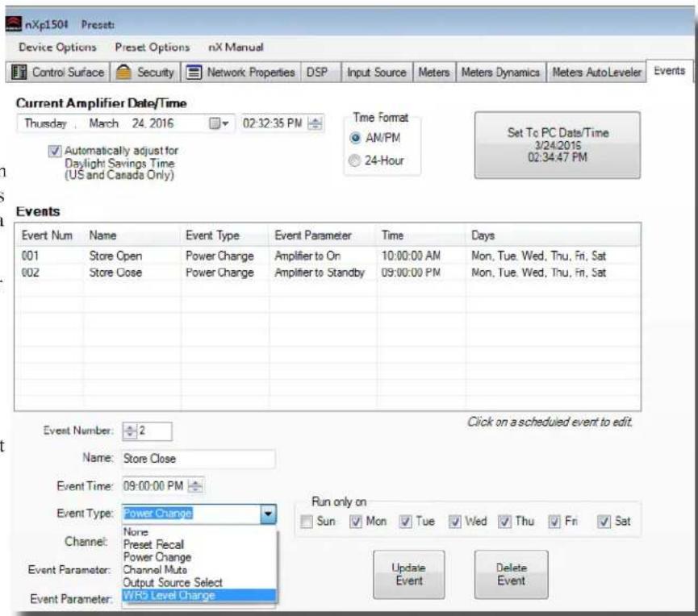Open the DSP tab

(320, 72)
